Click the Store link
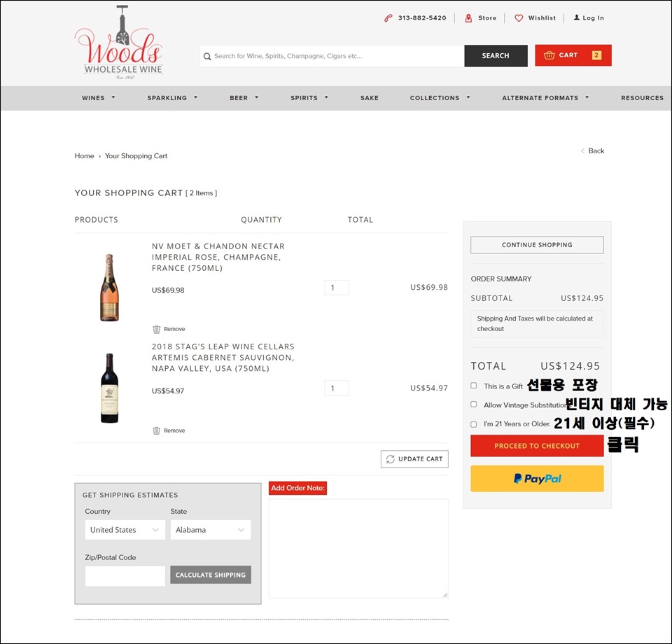Viewport: 672px width, 644px height. point(487,18)
